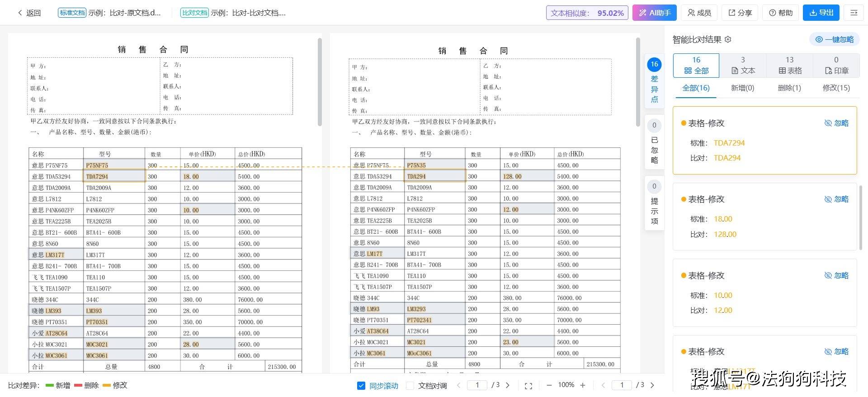Click the settings gear beside 智能比对结果
This screenshot has width=868, height=397.
[728, 40]
